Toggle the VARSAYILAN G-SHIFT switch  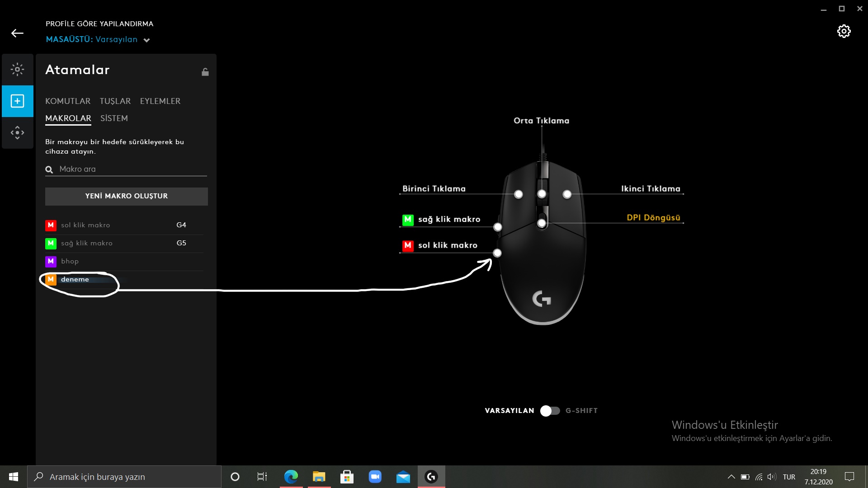tap(548, 411)
